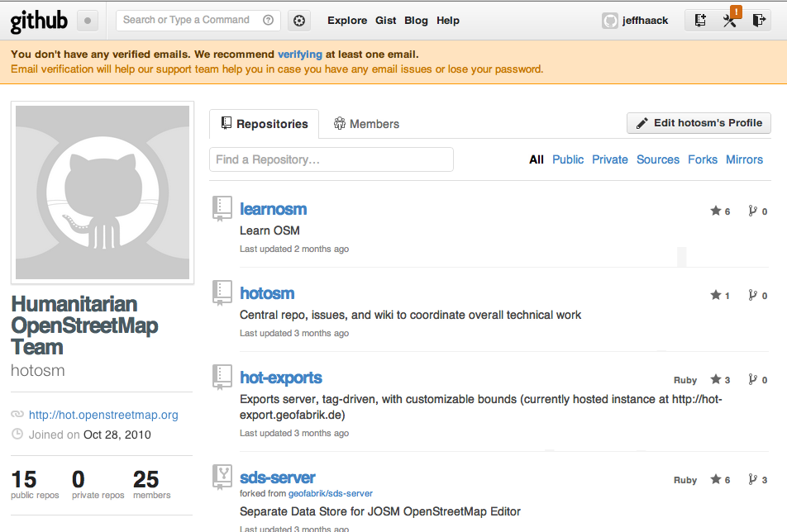Click the hotosm profile avatar image
The image size is (787, 532).
click(102, 192)
